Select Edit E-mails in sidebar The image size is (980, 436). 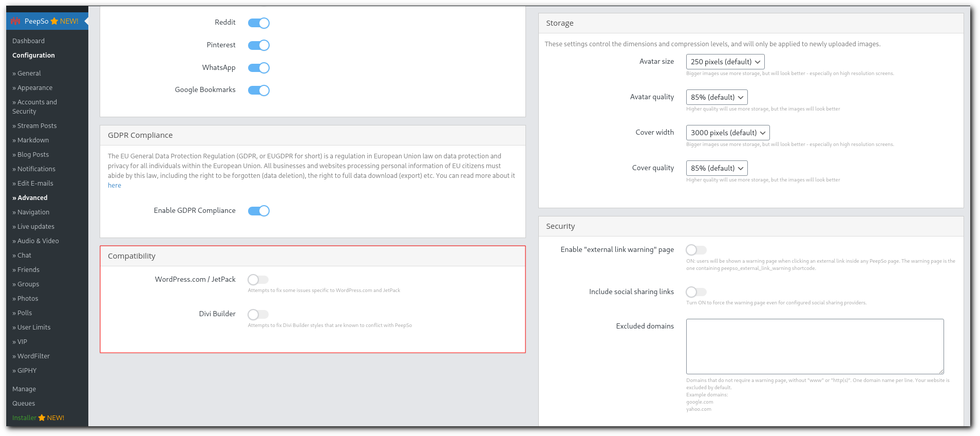[x=33, y=184]
